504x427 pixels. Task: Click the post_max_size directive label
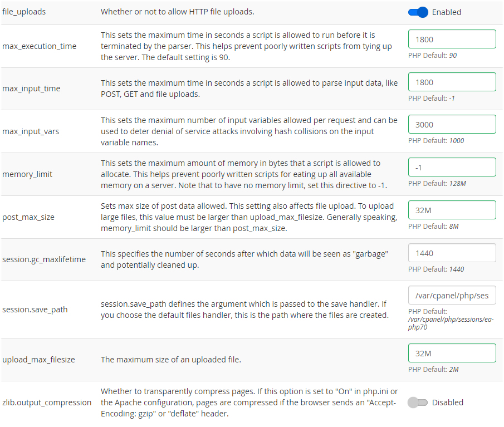point(28,217)
